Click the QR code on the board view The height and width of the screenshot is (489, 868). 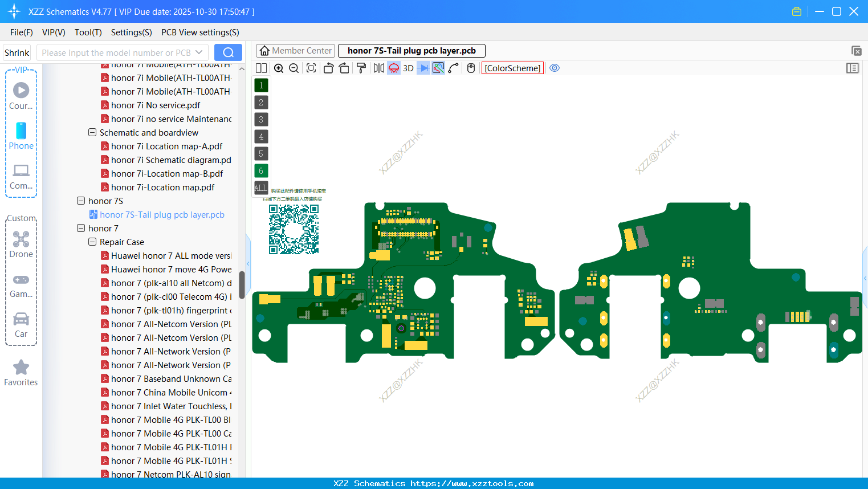(294, 229)
